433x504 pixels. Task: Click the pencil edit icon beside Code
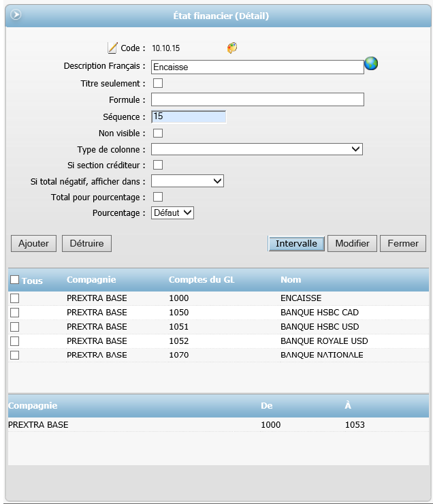pyautogui.click(x=112, y=48)
